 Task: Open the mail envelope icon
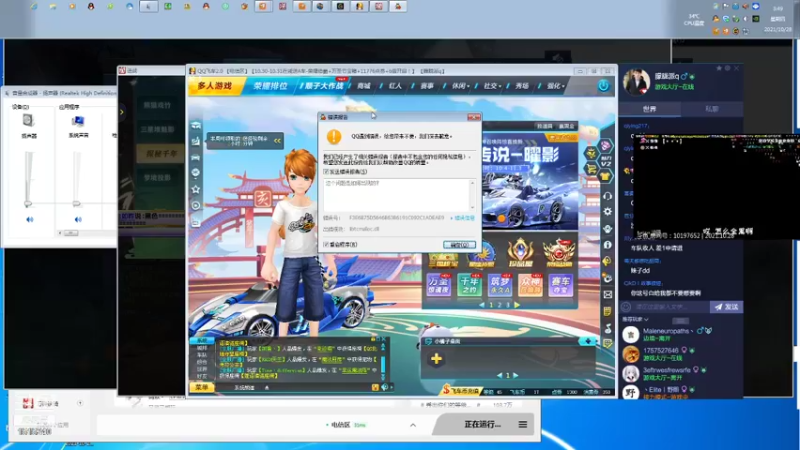[x=607, y=294]
